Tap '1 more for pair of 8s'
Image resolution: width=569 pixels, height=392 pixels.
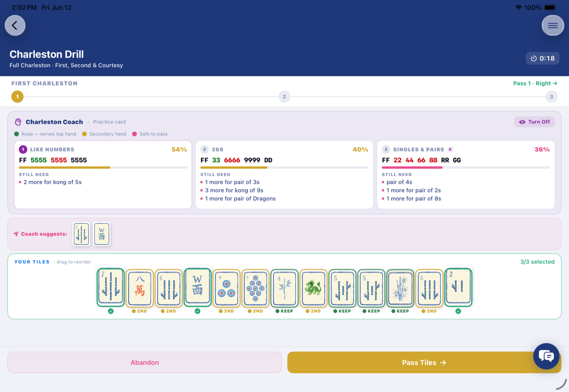pos(414,199)
